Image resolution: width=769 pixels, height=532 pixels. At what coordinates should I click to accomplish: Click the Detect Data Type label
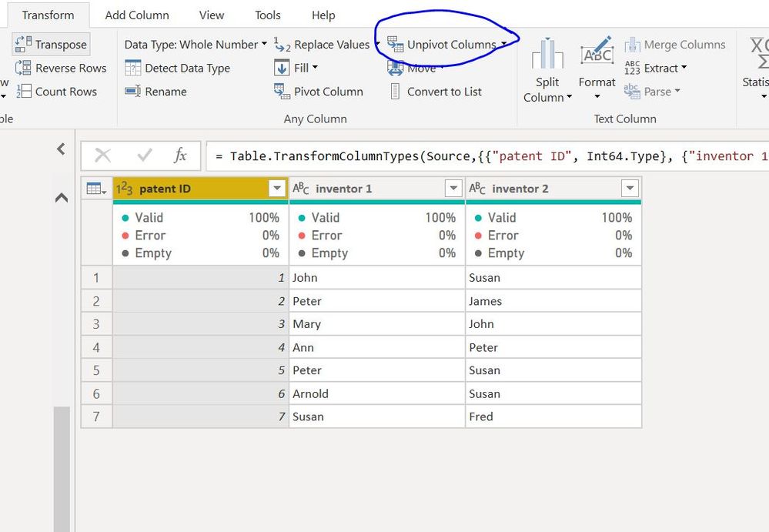click(187, 69)
